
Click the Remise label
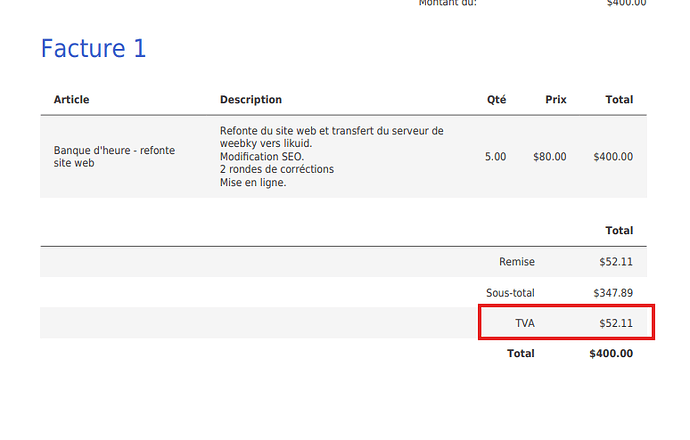pos(517,262)
